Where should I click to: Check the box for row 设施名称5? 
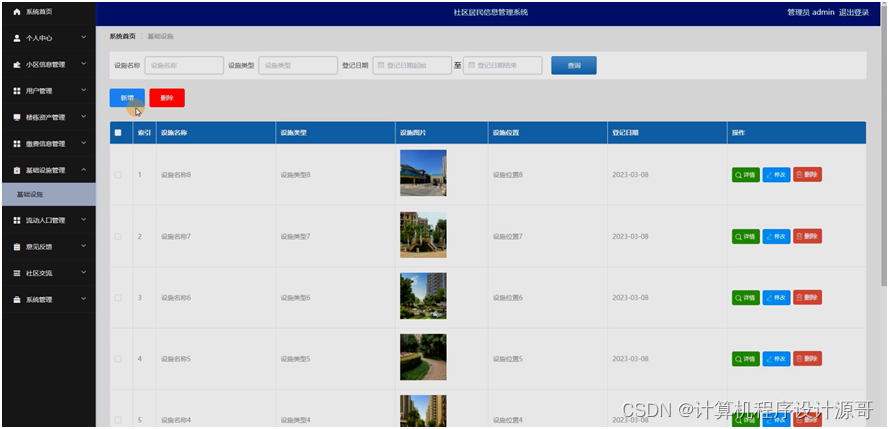[x=118, y=359]
